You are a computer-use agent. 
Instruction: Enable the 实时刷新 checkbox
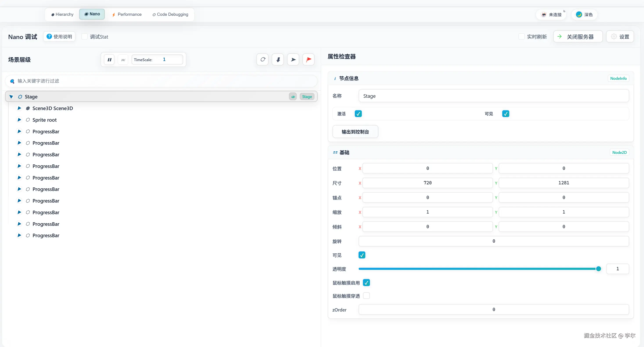pyautogui.click(x=522, y=36)
